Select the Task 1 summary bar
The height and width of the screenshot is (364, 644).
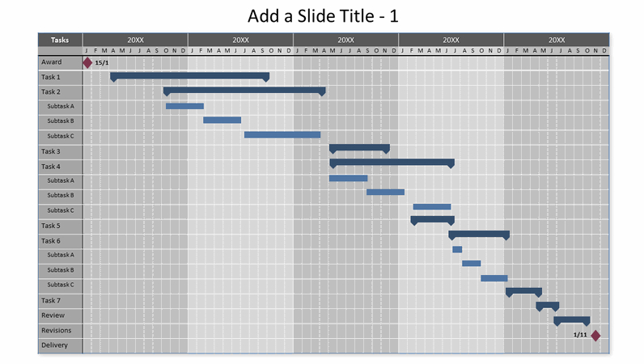tap(190, 77)
